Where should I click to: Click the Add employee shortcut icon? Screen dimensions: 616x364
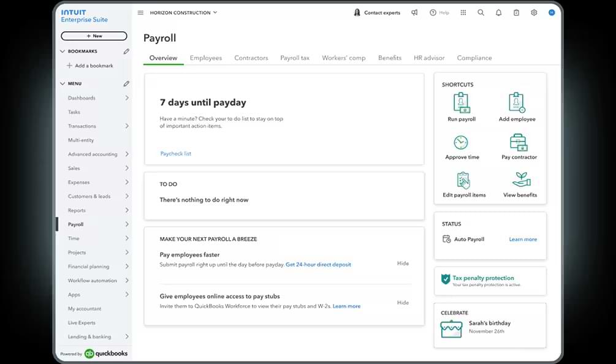517,103
